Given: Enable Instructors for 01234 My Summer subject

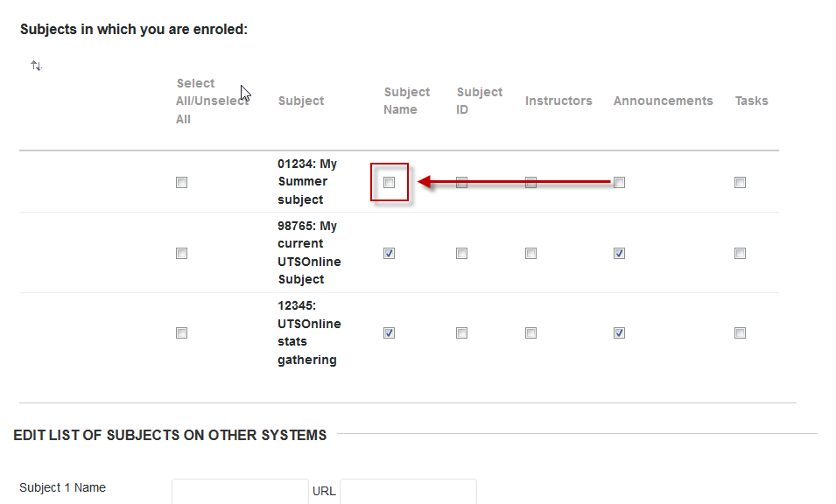Looking at the screenshot, I should pos(530,183).
